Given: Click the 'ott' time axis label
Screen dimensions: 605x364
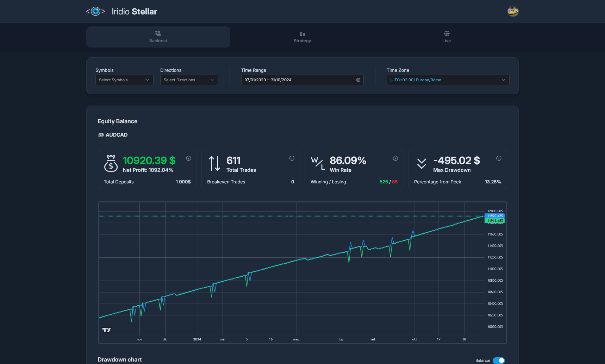Looking at the screenshot, I should pyautogui.click(x=414, y=339).
